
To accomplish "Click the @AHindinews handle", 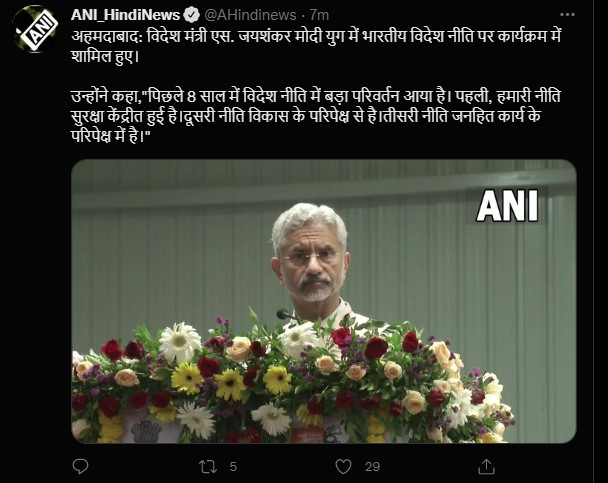I will click(250, 15).
